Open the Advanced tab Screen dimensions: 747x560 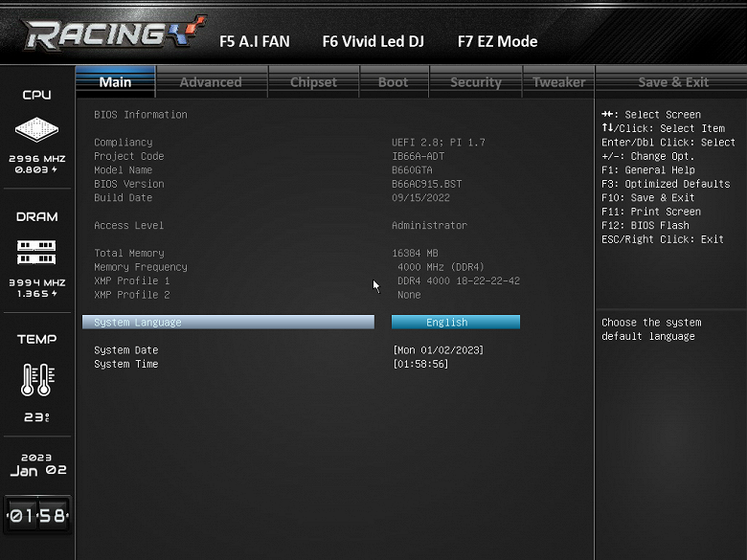click(x=211, y=82)
